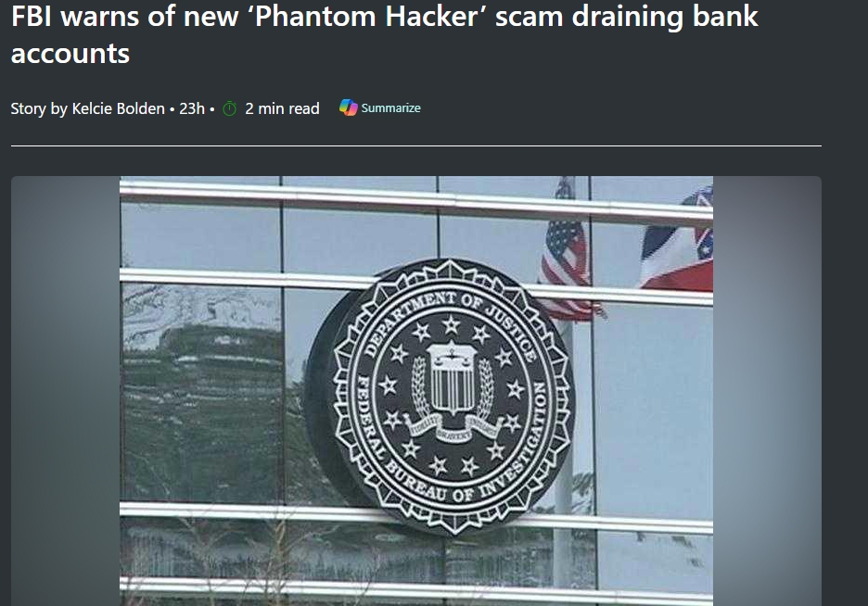The height and width of the screenshot is (606, 868).
Task: Click 'Department of Justice' lettering on the seal
Action: point(450,319)
